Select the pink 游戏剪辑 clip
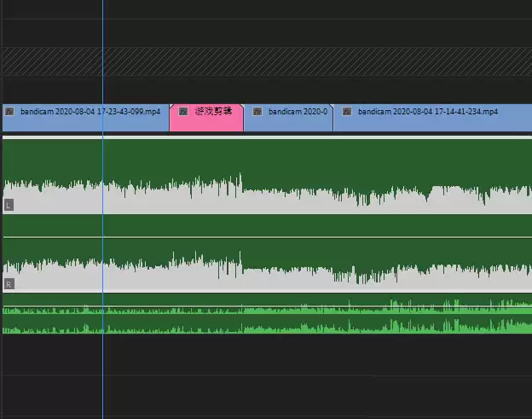 (x=206, y=118)
